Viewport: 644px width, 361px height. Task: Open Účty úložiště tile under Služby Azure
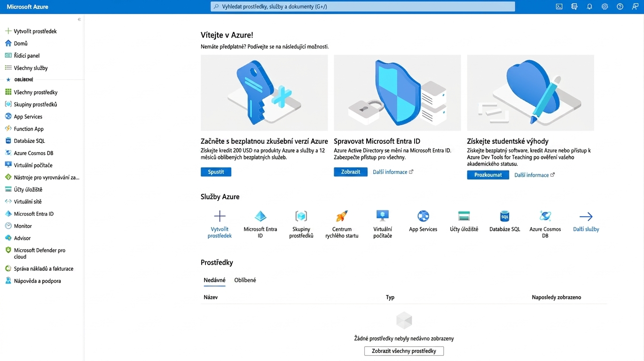tap(464, 221)
